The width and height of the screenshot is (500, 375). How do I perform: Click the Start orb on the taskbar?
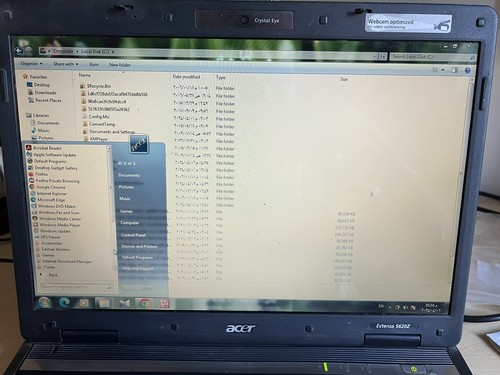44,302
